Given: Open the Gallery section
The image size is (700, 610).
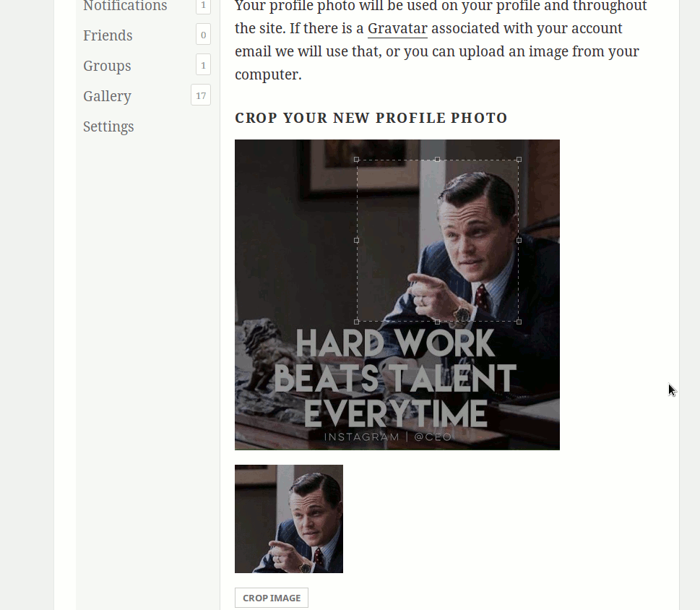Looking at the screenshot, I should (x=107, y=96).
